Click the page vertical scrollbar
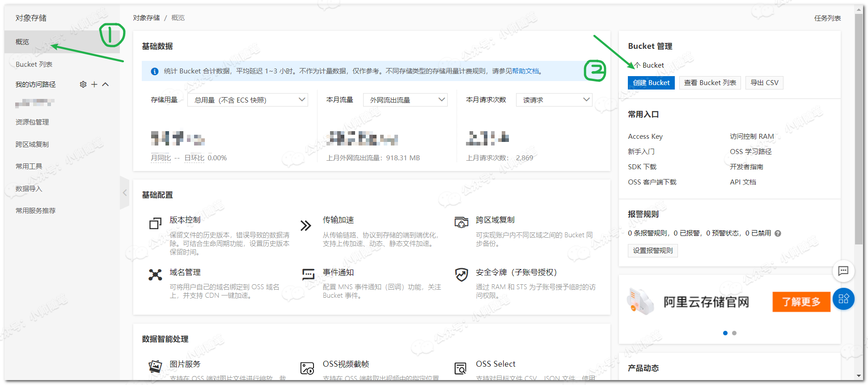This screenshot has height=385, width=868. [x=859, y=129]
